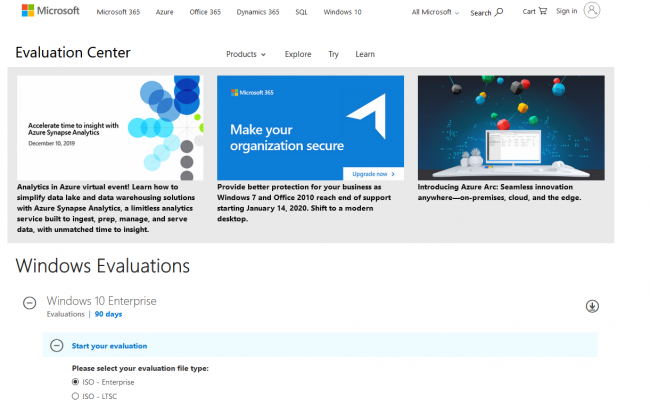The image size is (650, 407).
Task: Open the Azure Synapse Analytics banner image
Action: 110,128
